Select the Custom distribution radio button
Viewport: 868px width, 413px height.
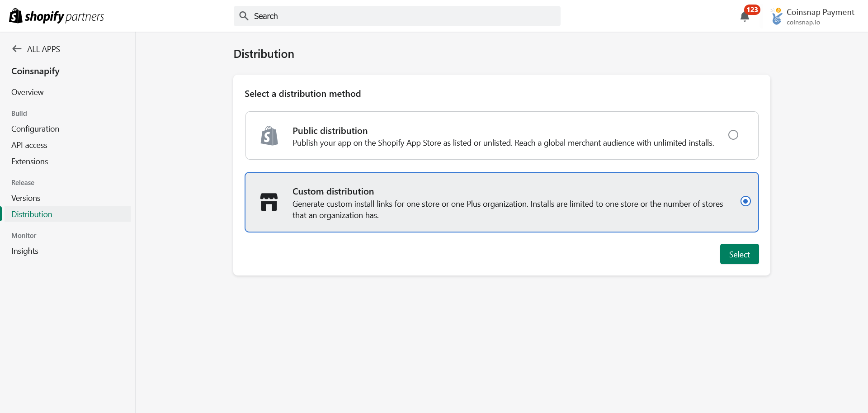click(x=745, y=201)
